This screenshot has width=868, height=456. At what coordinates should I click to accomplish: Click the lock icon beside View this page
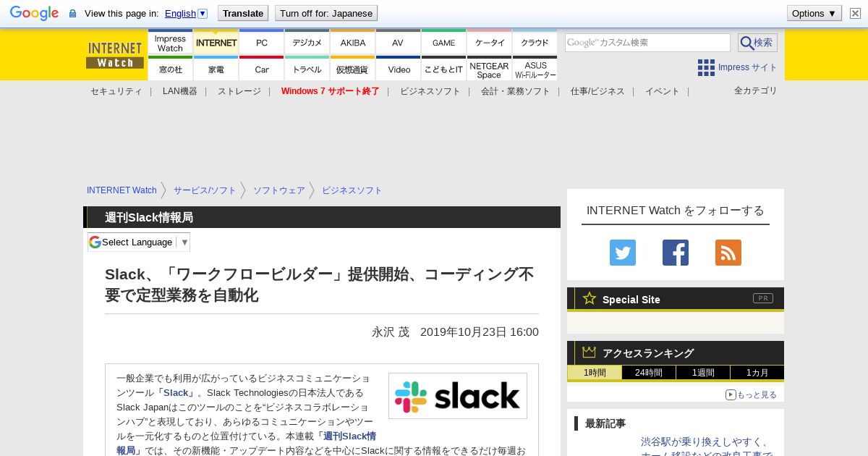[x=72, y=13]
